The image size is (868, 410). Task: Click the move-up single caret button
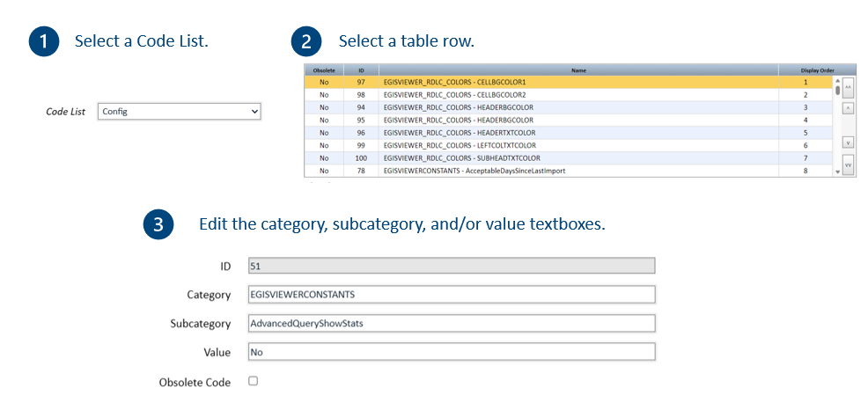(848, 108)
